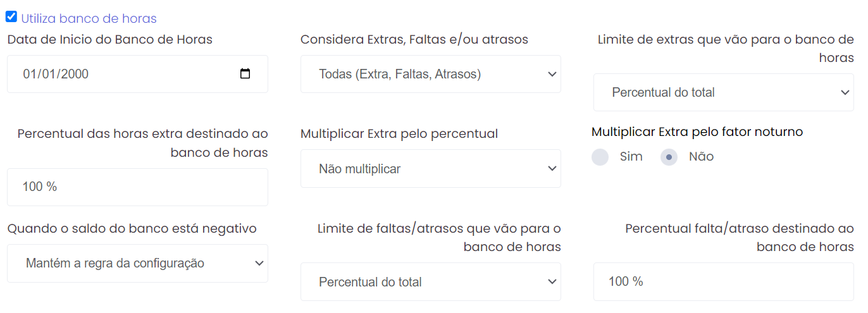Click chevron of Limite de extras Percentual do total

tap(845, 92)
